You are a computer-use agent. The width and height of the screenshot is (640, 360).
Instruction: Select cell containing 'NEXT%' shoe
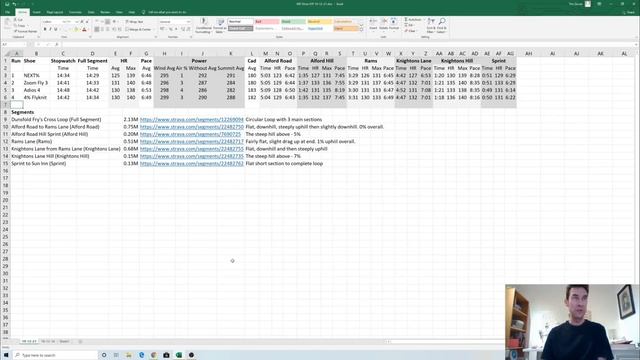[x=36, y=76]
